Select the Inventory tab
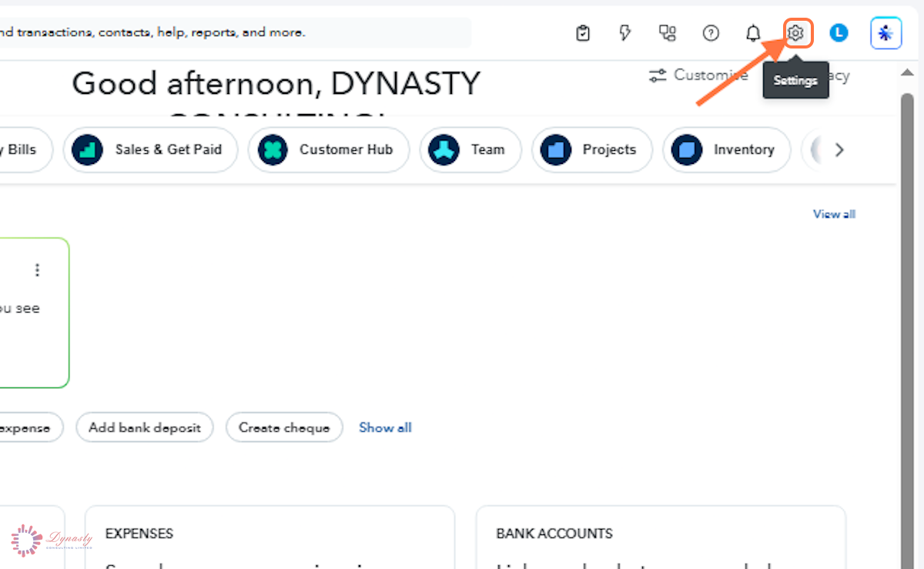924x569 pixels. pos(726,149)
